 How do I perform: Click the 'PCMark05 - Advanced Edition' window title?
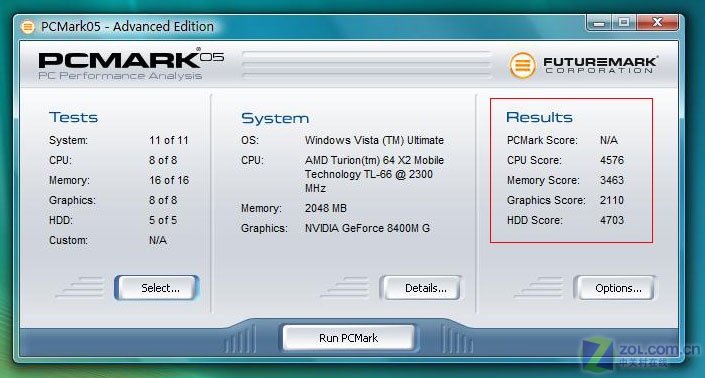(x=127, y=27)
